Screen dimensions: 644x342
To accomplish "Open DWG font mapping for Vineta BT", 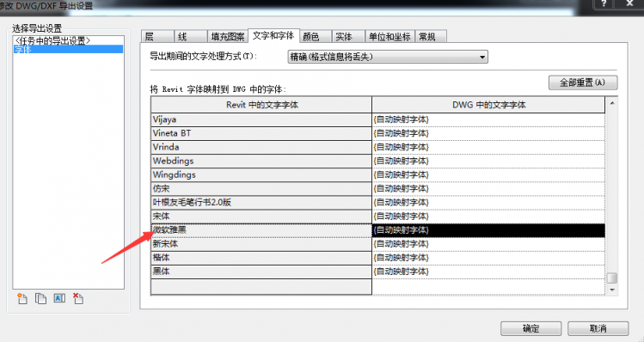I will [x=488, y=133].
